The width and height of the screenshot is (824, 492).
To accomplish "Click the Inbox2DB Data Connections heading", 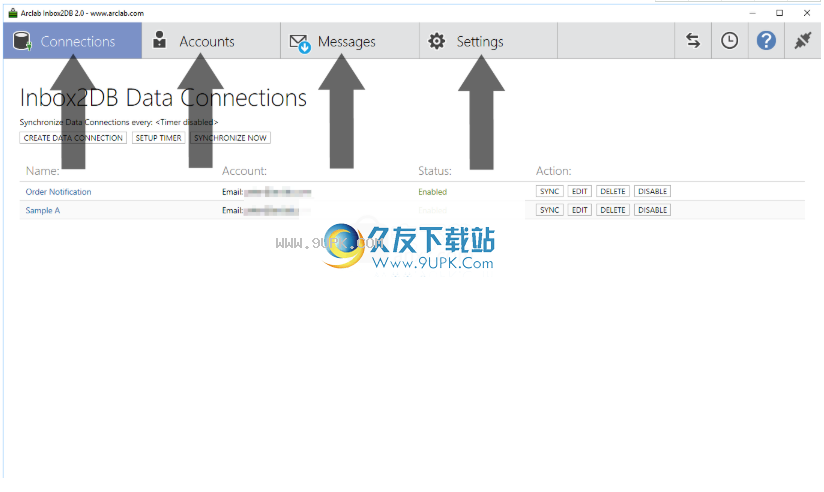I will tap(163, 98).
